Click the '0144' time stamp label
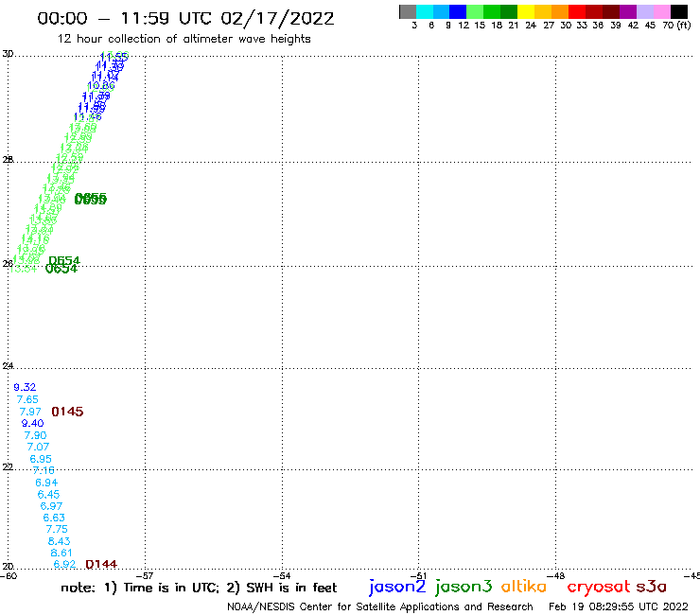This screenshot has width=700, height=615. pyautogui.click(x=101, y=564)
